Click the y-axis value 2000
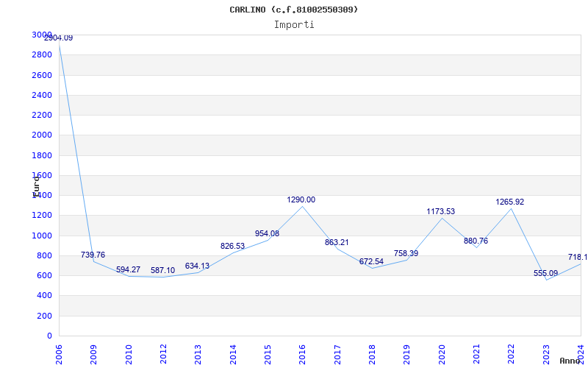 coord(42,135)
